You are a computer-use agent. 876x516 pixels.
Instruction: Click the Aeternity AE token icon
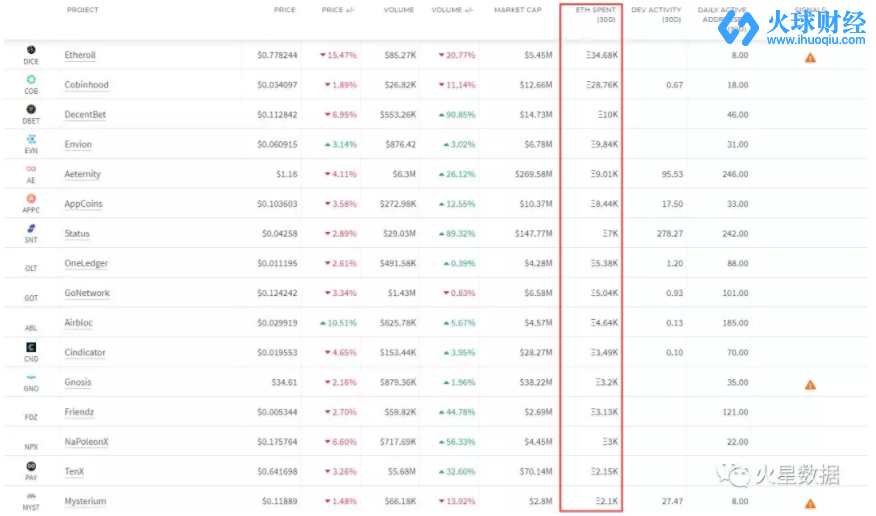[31, 169]
